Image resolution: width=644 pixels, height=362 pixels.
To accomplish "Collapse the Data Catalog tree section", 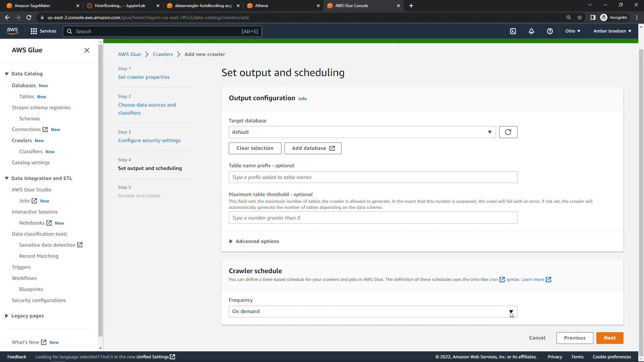I will coord(6,74).
